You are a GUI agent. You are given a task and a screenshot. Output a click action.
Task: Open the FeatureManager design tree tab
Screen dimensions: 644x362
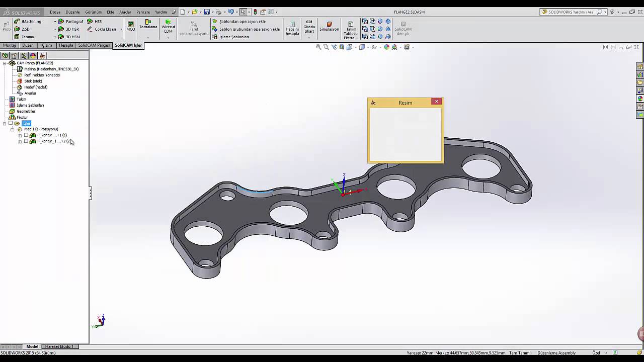[x=5, y=56]
